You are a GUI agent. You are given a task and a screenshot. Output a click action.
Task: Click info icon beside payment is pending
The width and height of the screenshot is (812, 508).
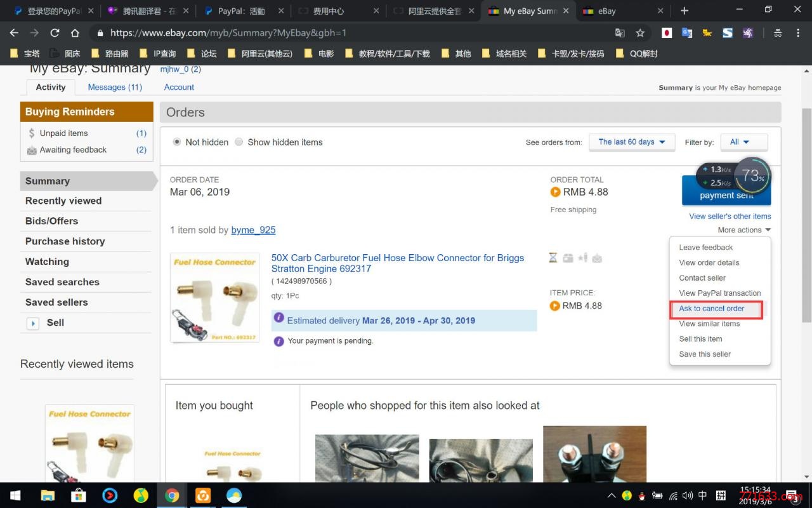pos(278,341)
